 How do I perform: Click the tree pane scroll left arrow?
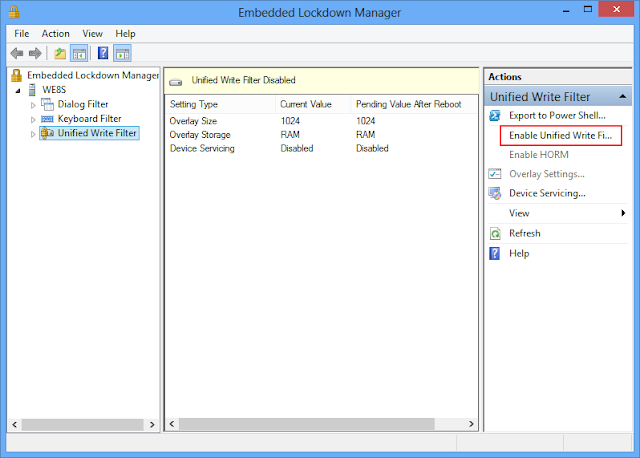(15, 425)
